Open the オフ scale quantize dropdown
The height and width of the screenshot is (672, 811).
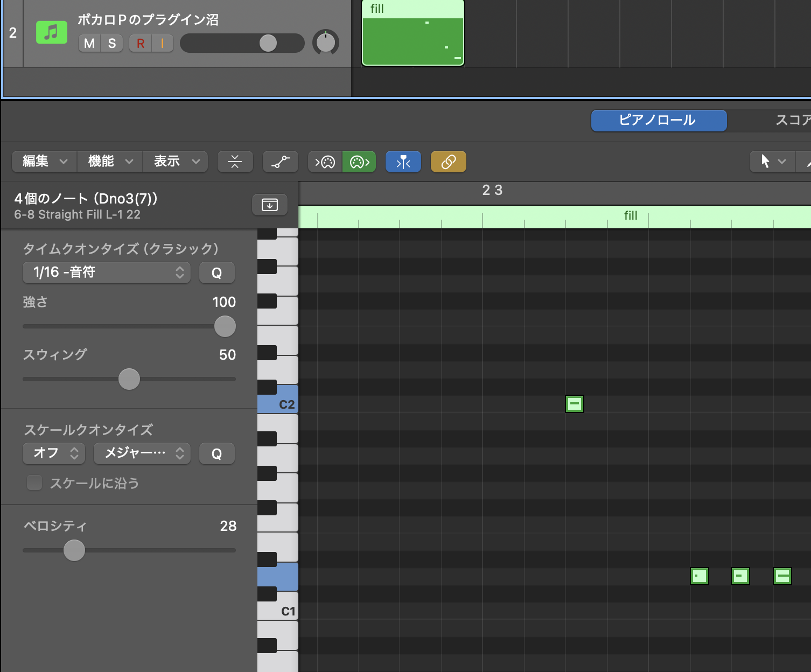(54, 453)
